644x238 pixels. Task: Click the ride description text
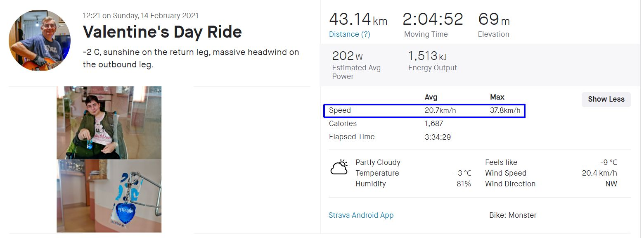tap(191, 58)
